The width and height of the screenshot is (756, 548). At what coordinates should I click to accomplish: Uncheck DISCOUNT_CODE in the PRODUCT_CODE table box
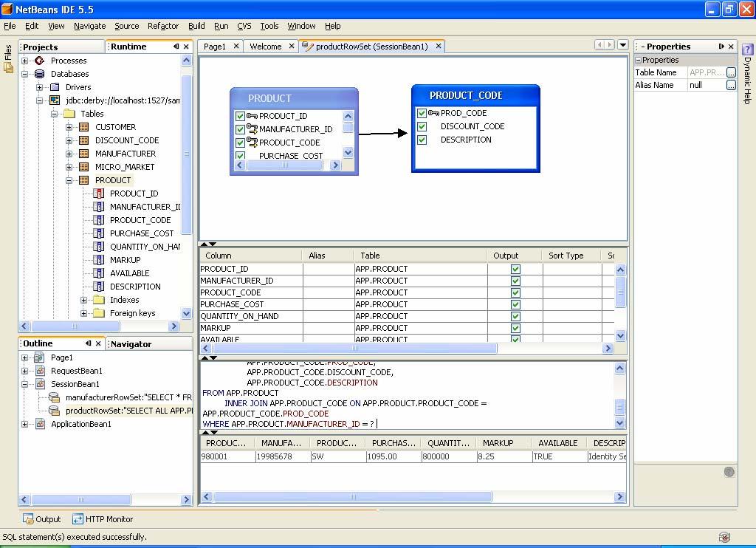coord(422,126)
